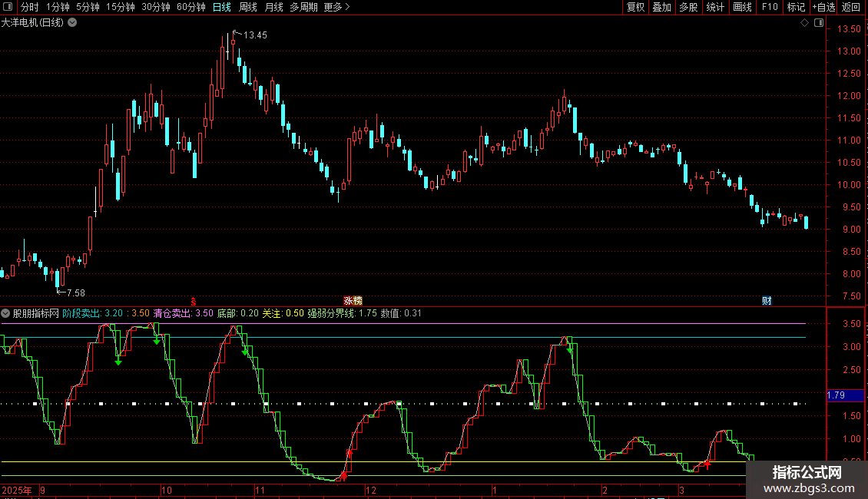
Task: Open the 涨榜 event marker
Action: coord(353,300)
